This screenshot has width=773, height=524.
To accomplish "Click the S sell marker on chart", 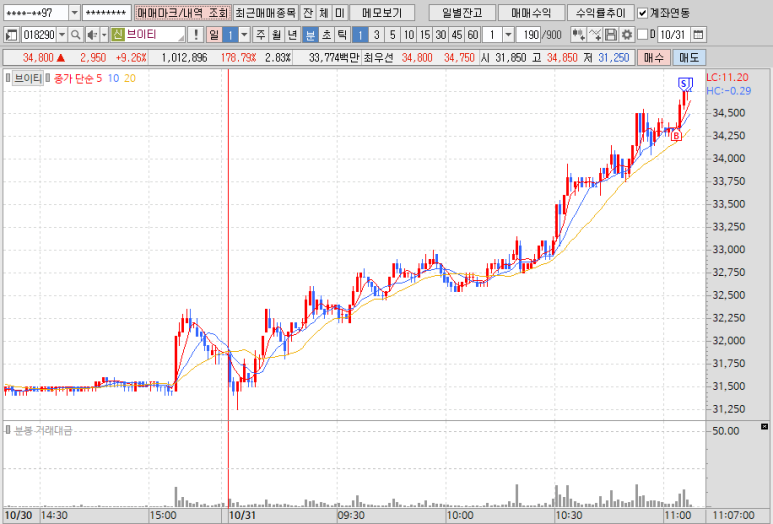I will [x=684, y=83].
